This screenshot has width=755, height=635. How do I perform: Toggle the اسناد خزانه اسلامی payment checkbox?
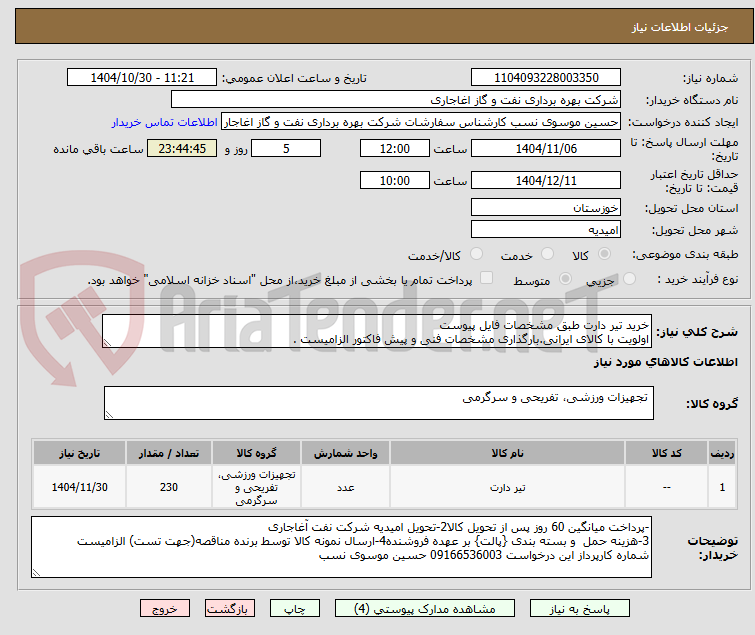coord(487,278)
